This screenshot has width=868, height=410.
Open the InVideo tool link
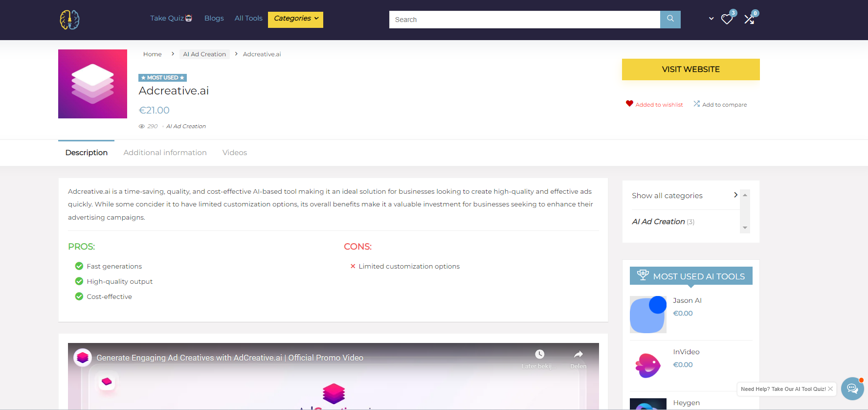tap(686, 352)
